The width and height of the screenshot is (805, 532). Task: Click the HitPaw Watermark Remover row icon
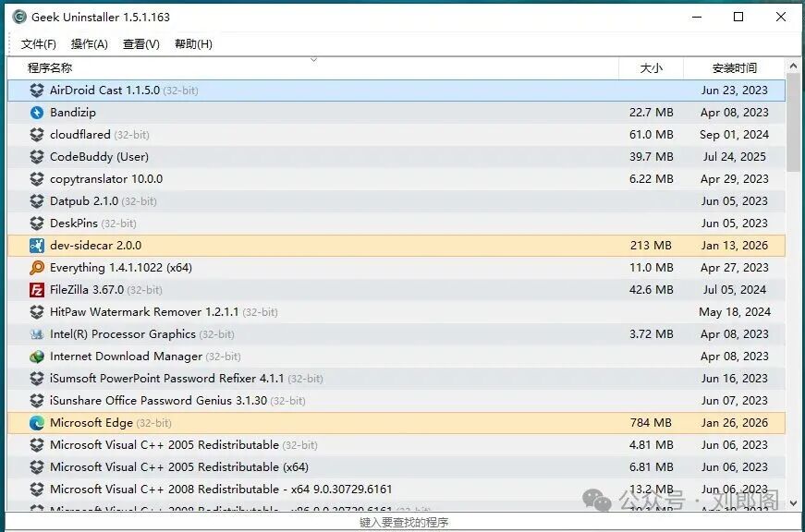[x=37, y=312]
